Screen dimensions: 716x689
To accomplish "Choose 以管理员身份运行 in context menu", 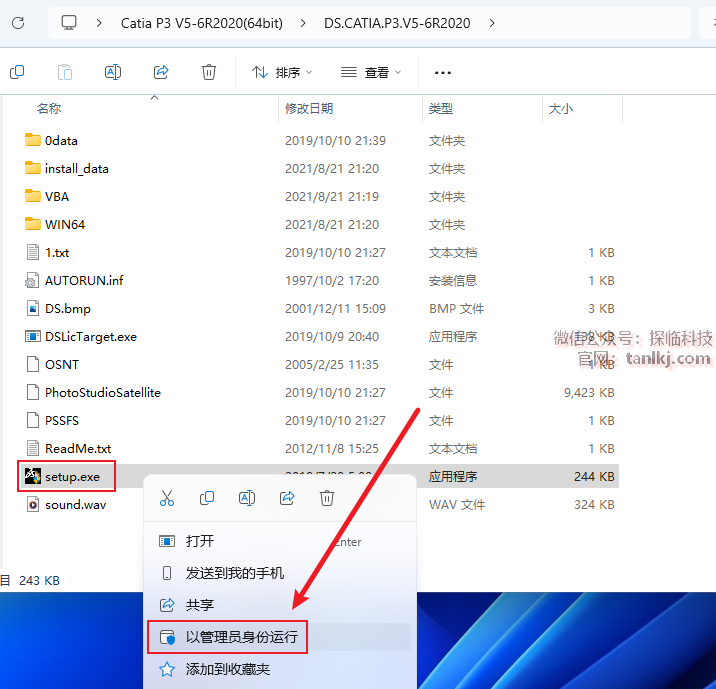I will [279, 637].
